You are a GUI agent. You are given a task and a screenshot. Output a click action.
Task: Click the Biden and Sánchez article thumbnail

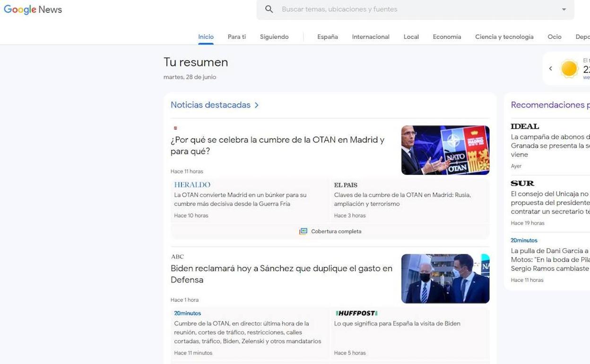(x=445, y=279)
